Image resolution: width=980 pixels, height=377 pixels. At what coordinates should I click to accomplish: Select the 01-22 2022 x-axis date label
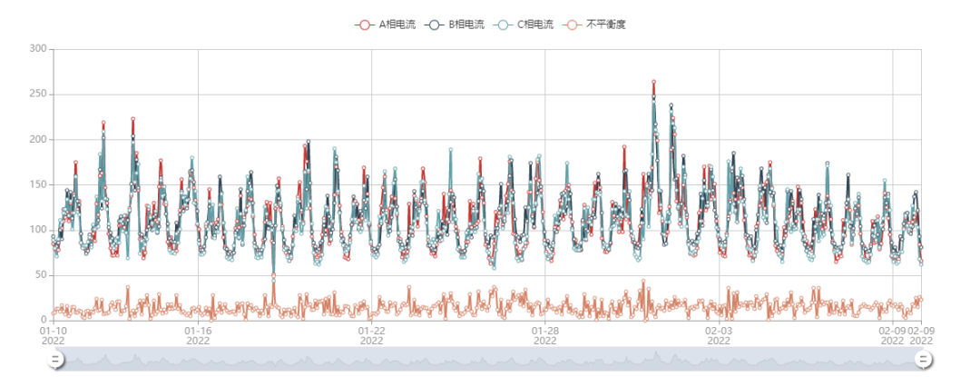371,336
